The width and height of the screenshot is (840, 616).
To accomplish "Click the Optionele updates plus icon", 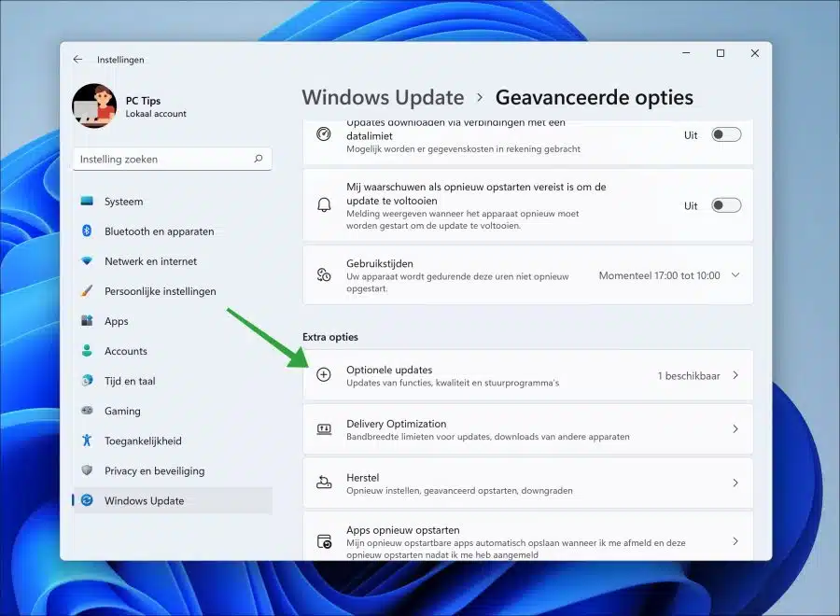I will pos(324,374).
